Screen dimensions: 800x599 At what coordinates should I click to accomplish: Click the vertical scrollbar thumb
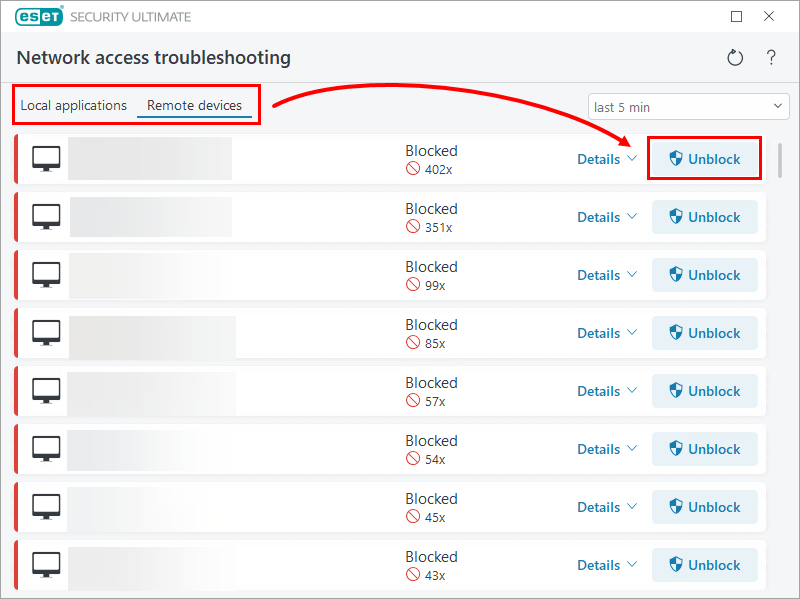[x=781, y=160]
